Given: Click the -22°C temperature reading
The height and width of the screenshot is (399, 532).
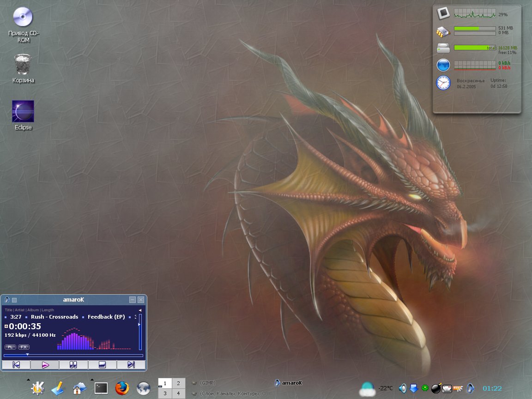Looking at the screenshot, I should 386,388.
